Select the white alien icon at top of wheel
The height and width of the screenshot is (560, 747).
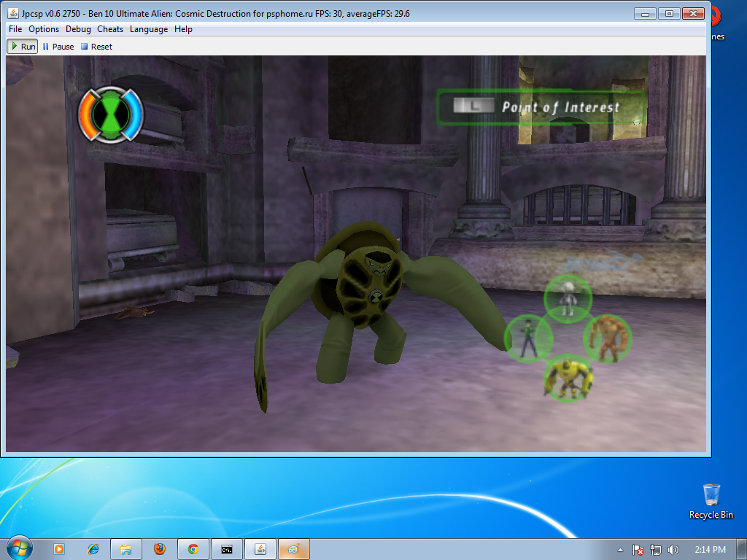click(568, 297)
